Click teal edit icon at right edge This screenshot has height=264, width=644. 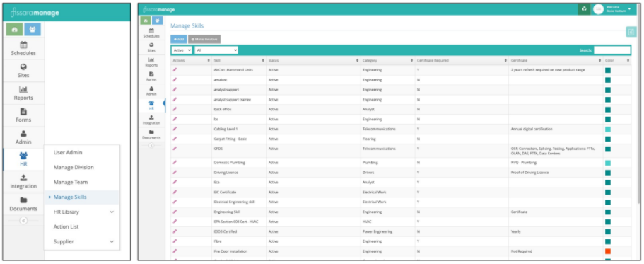click(631, 32)
